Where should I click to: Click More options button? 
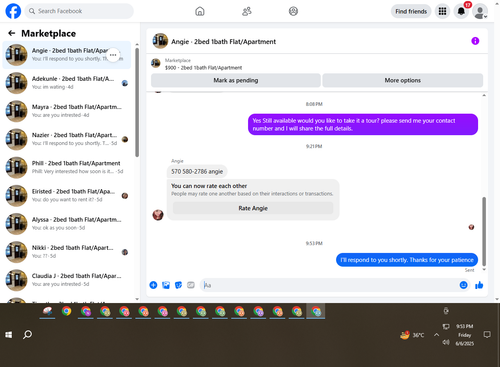click(x=403, y=80)
